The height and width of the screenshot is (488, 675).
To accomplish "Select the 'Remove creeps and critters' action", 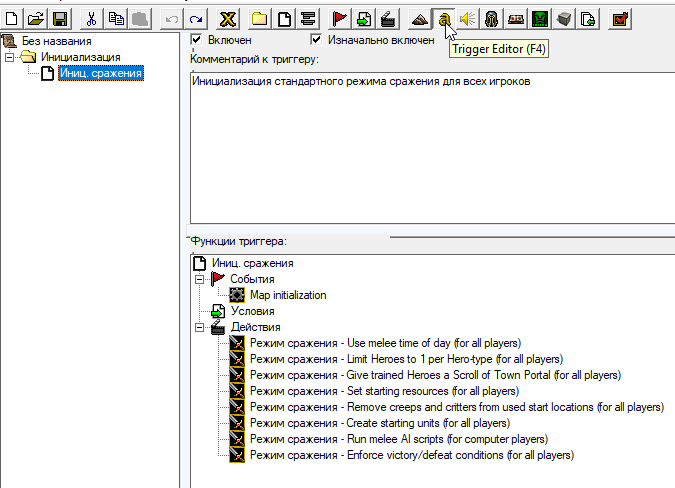I will pyautogui.click(x=457, y=407).
